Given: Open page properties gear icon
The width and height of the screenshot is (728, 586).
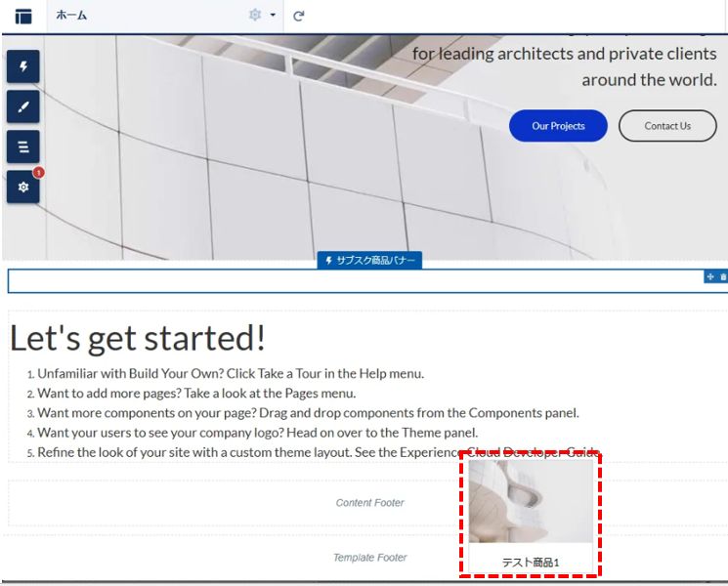Looking at the screenshot, I should (255, 16).
